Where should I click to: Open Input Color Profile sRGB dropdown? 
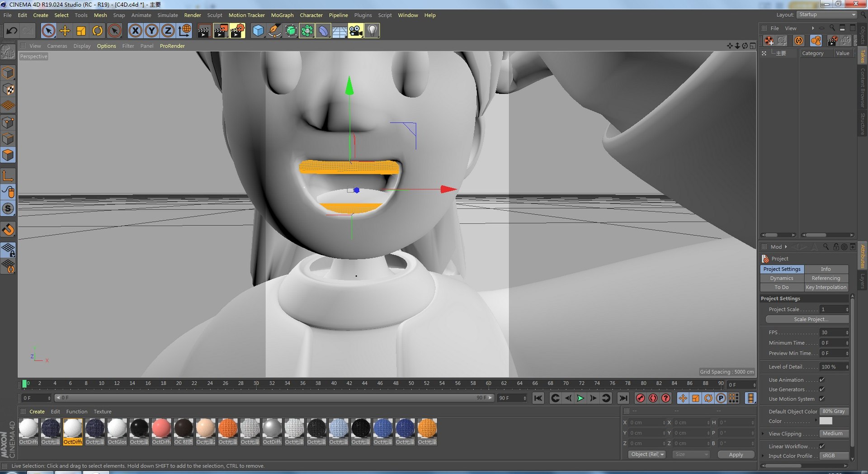[835, 456]
